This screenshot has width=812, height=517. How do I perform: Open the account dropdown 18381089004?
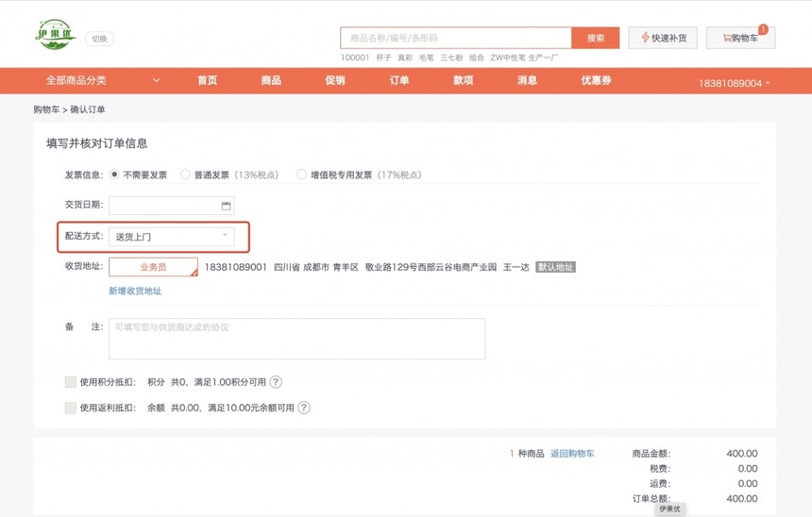pos(735,83)
